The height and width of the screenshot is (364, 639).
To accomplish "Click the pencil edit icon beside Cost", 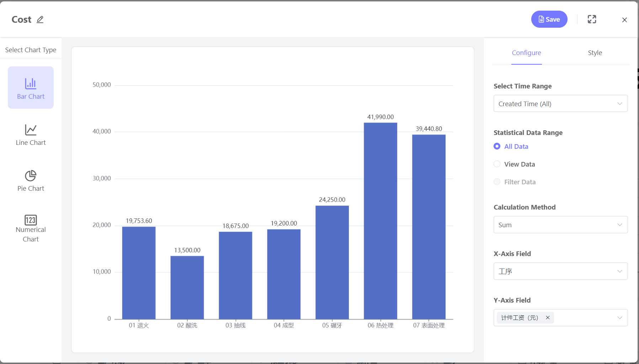I will (40, 20).
